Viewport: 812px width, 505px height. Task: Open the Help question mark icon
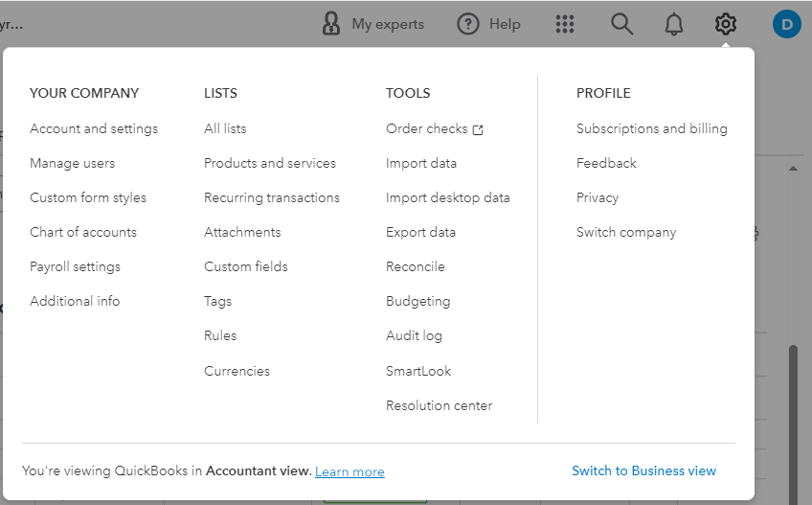coord(467,24)
